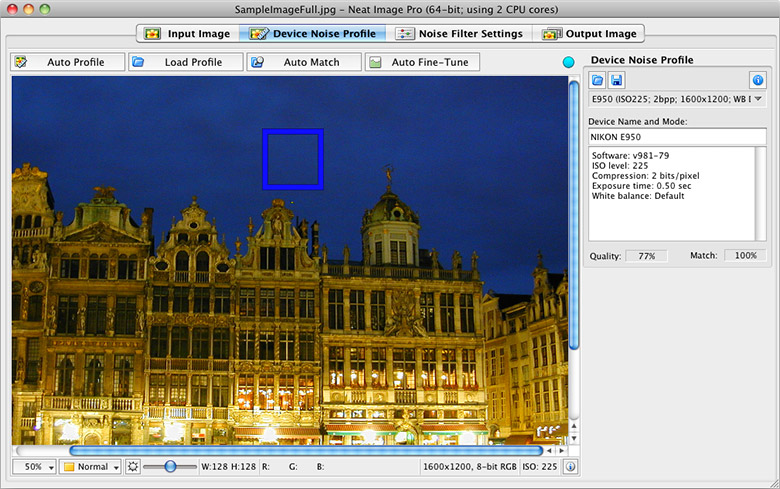
Task: Open the 50% zoom dropdown
Action: (x=34, y=467)
